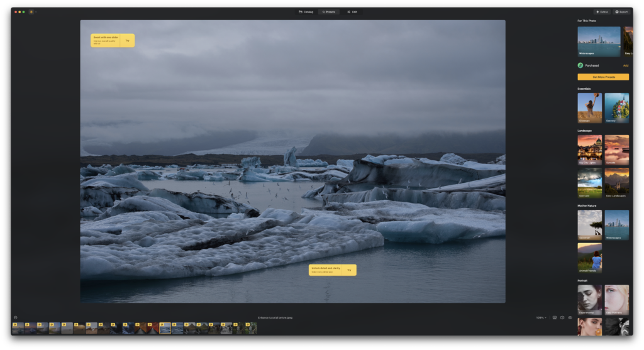Screen dimensions: 644x350
Task: Click the Landscape section heading
Action: click(584, 131)
